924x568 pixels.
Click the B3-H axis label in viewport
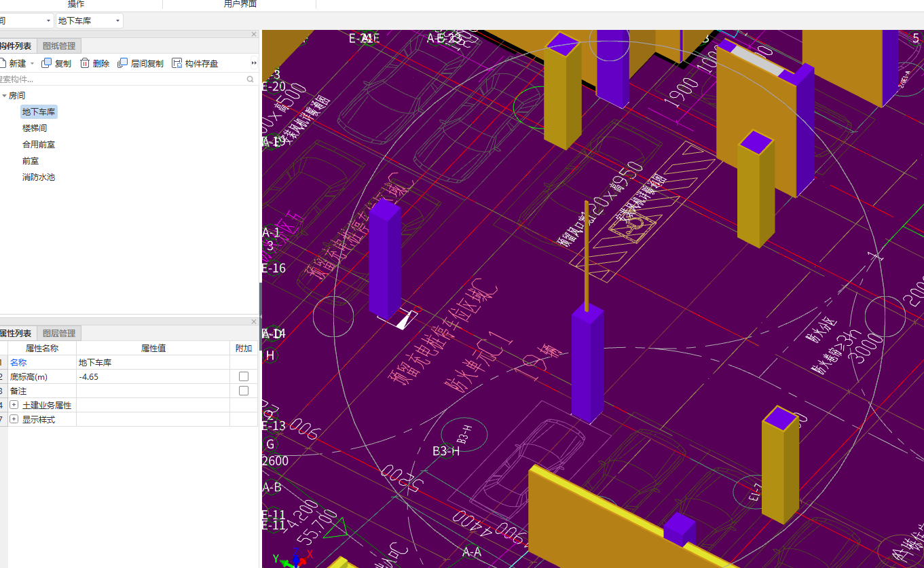(447, 450)
